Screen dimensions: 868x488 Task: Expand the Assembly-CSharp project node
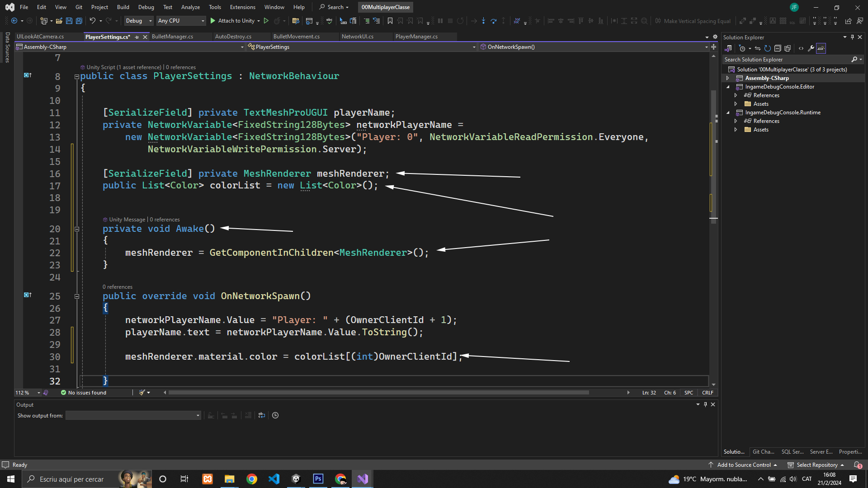pos(727,78)
